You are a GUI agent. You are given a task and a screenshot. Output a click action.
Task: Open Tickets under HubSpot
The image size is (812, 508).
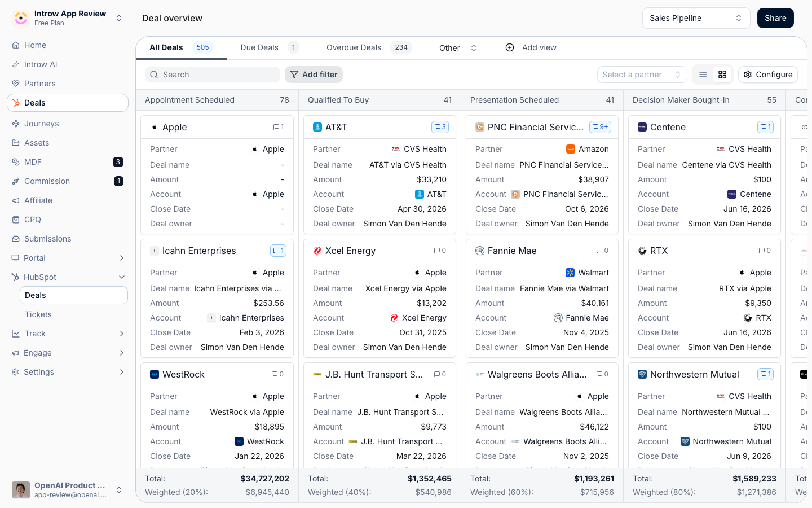click(73, 314)
